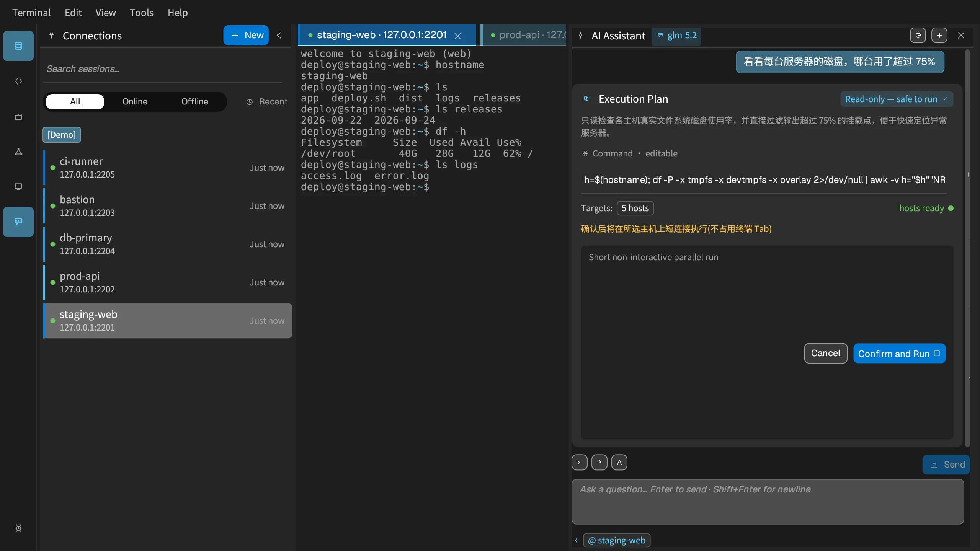Close the staging-web tab
This screenshot has width=980, height=551.
pos(457,36)
